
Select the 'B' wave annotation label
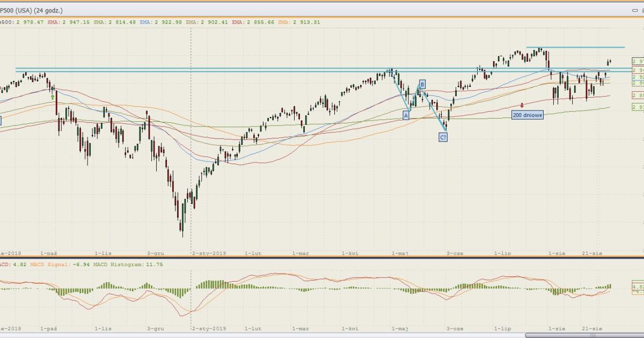[x=422, y=84]
